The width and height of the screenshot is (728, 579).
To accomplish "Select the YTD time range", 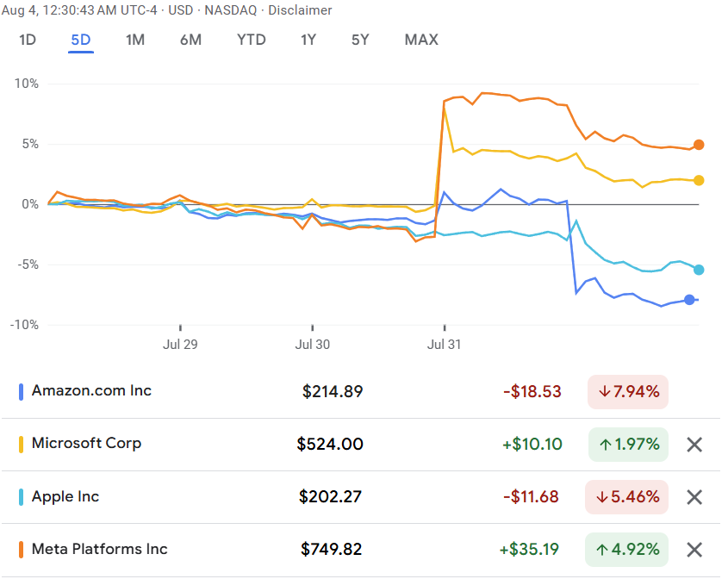I will [252, 40].
